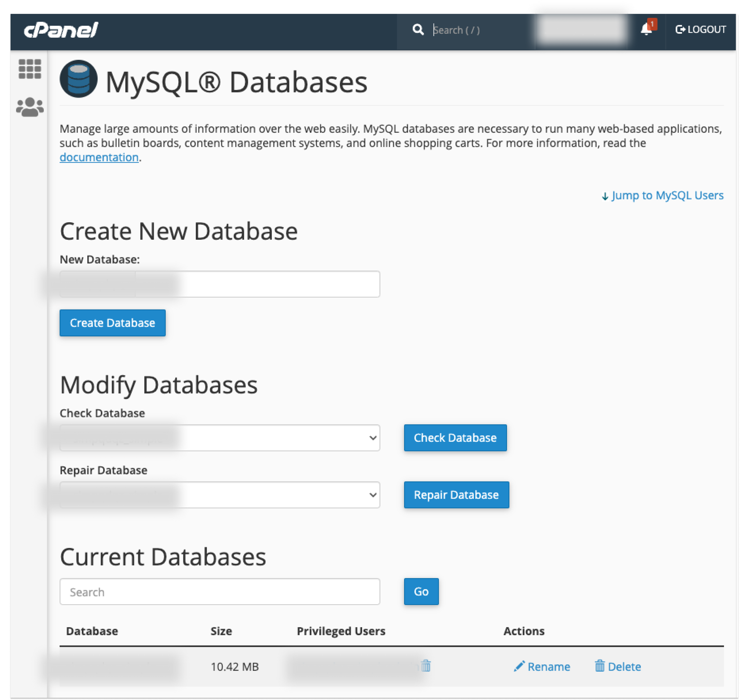Image resolution: width=741 pixels, height=700 pixels.
Task: Open the apps grid sidebar icon
Action: (x=30, y=69)
